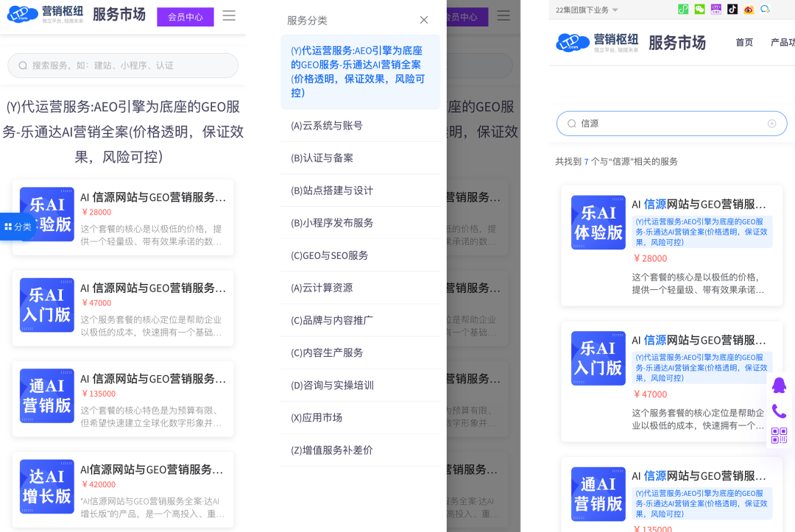Open the QQ contact icon on right sidebar

click(779, 386)
